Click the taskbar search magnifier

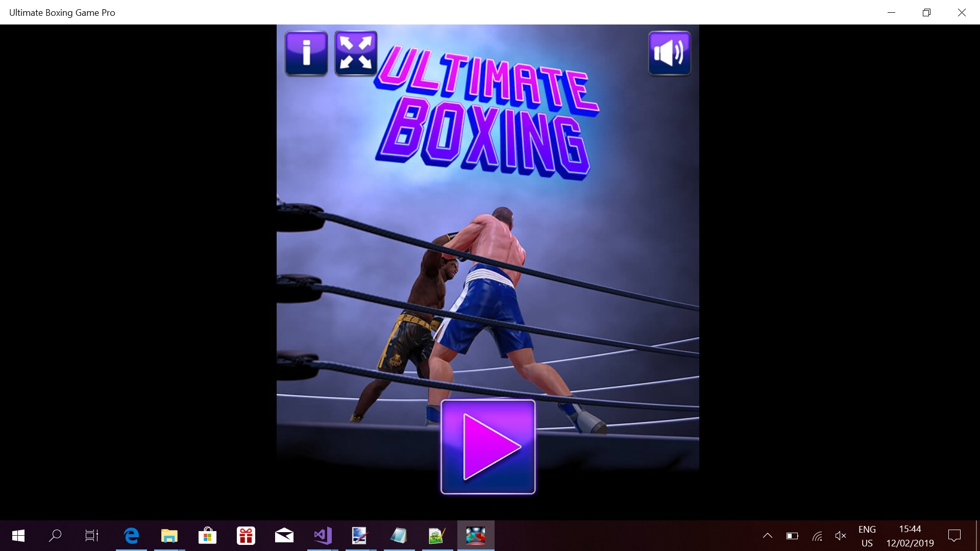click(55, 536)
